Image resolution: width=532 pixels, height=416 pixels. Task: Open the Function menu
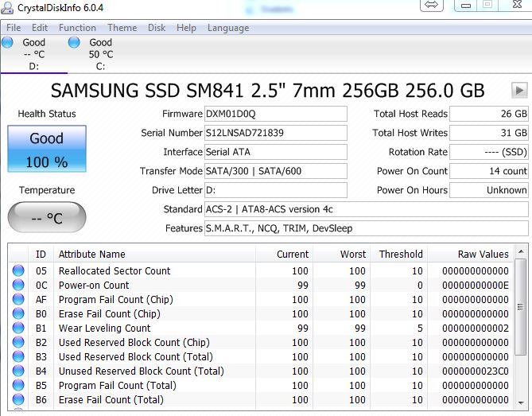click(77, 28)
